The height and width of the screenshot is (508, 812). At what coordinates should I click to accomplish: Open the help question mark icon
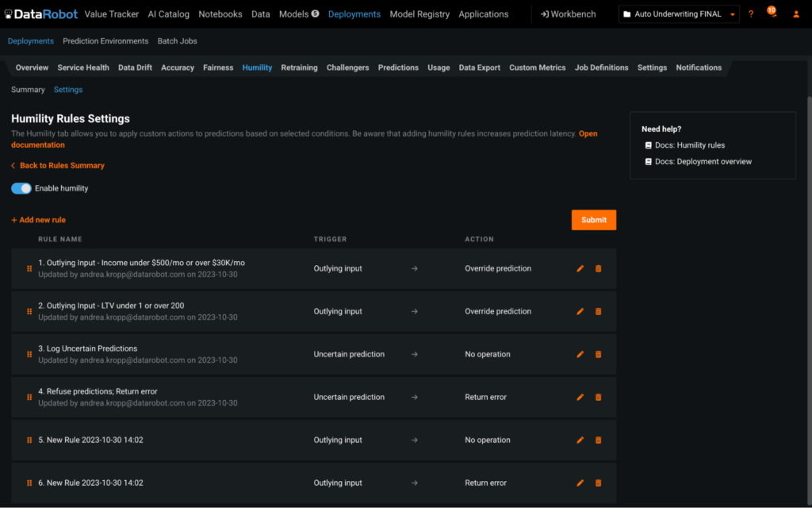751,14
